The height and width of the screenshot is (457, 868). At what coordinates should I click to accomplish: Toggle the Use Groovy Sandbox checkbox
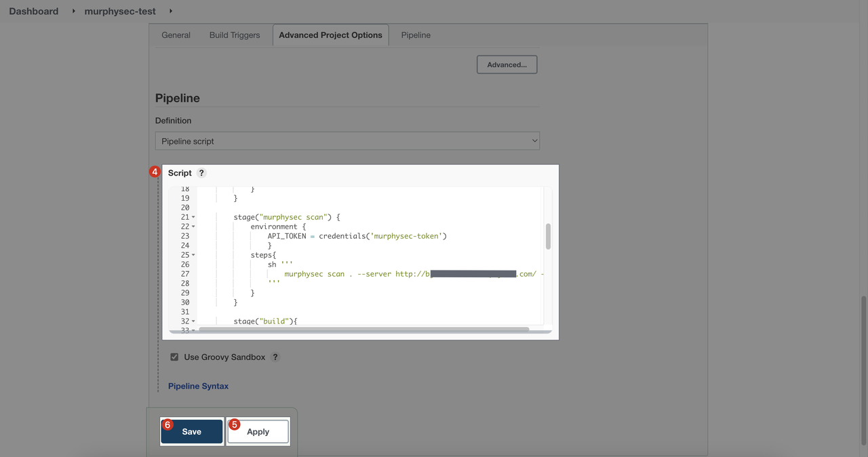174,357
